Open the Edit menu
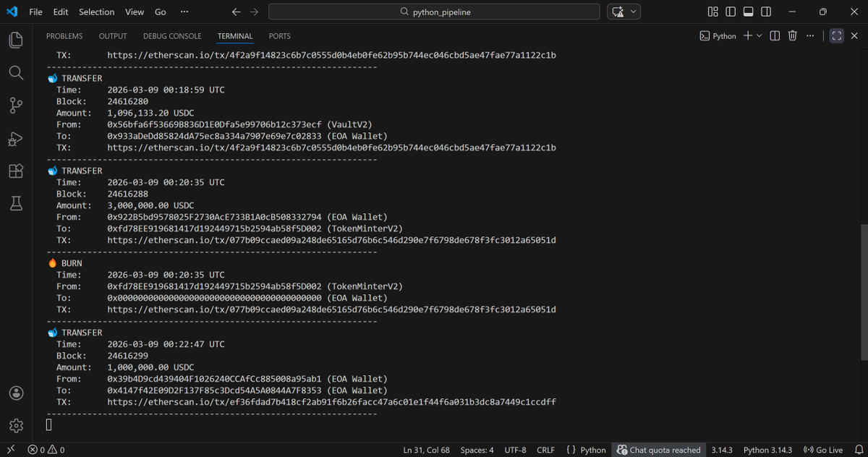The height and width of the screenshot is (457, 868). pos(61,12)
